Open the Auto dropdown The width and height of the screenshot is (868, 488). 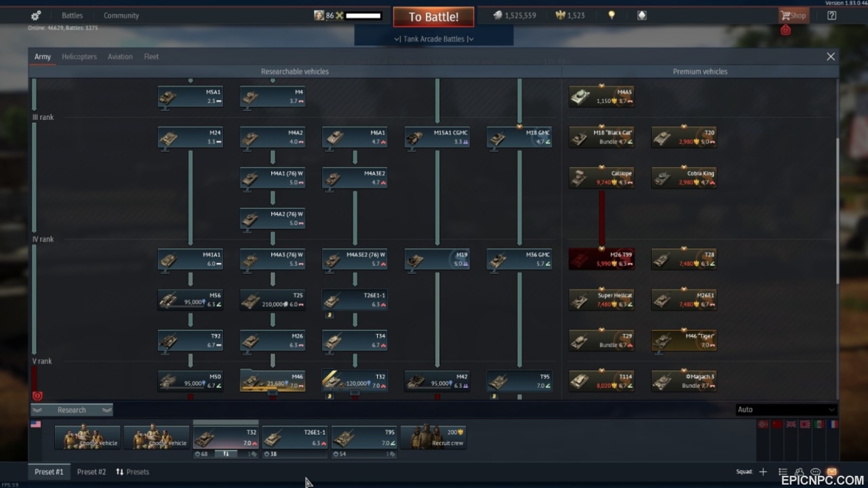786,409
